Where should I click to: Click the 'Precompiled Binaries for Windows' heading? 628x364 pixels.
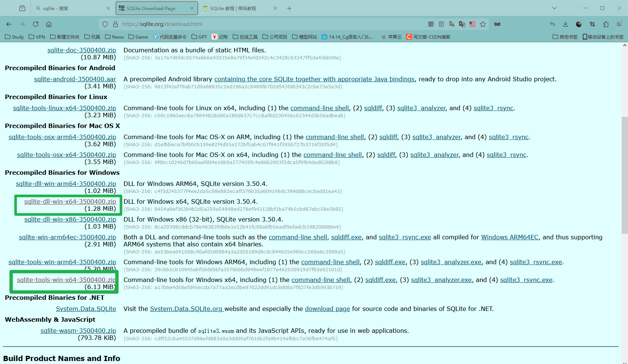62,173
